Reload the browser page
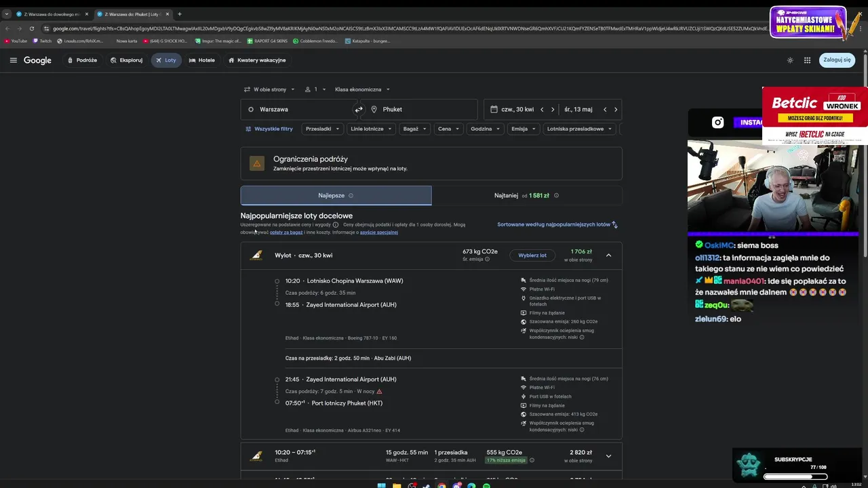 click(x=31, y=28)
